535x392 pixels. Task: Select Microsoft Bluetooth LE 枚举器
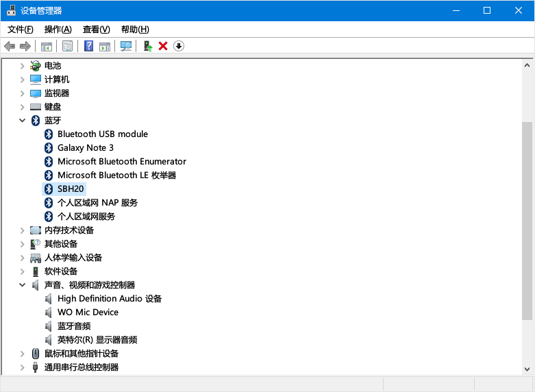pyautogui.click(x=116, y=175)
